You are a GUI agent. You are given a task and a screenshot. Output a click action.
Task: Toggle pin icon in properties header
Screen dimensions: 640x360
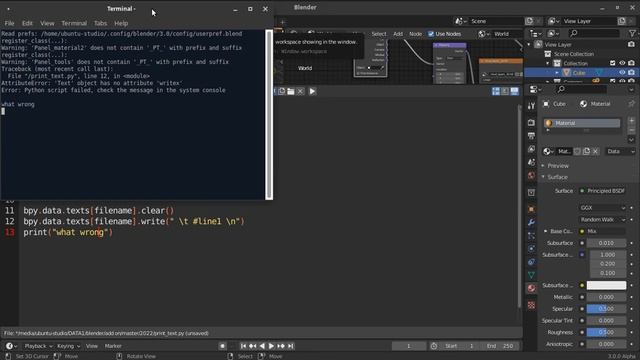tap(631, 104)
